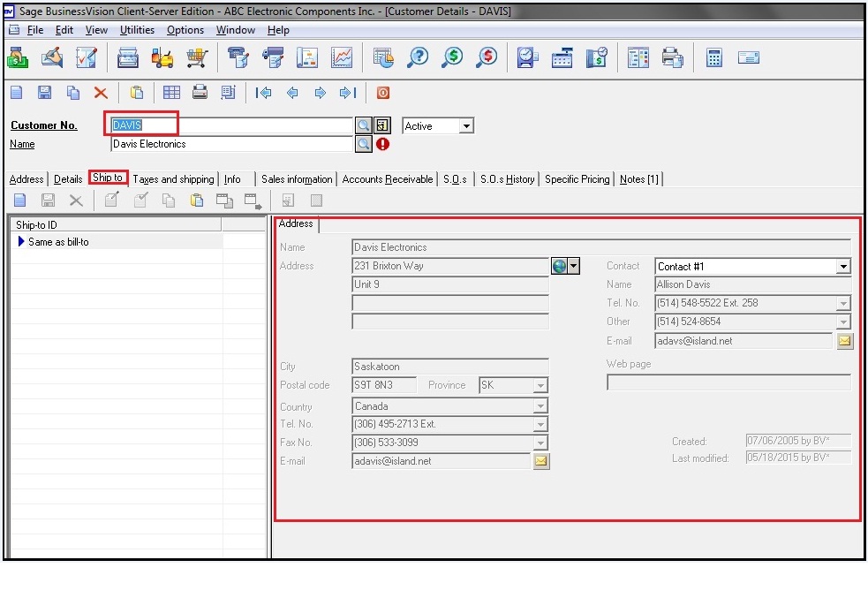Click New customer record icon

[x=17, y=93]
